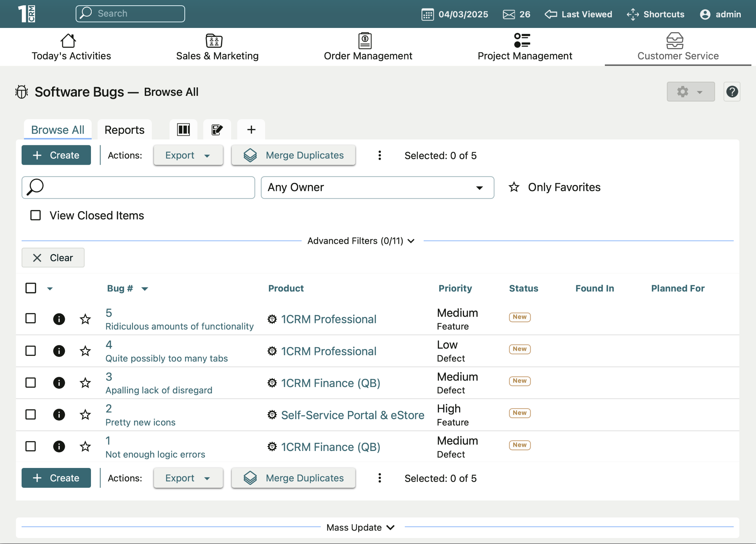This screenshot has width=756, height=544.
Task: Open Project Management menu
Action: tap(525, 47)
